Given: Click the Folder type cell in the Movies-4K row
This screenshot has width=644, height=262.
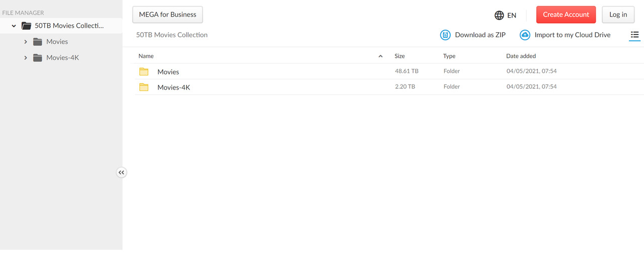Looking at the screenshot, I should (x=451, y=86).
